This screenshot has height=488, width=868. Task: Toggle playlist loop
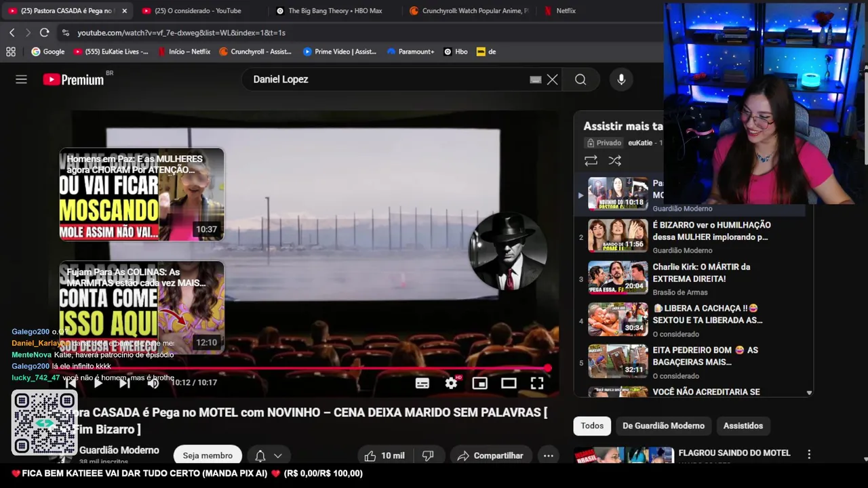point(591,161)
